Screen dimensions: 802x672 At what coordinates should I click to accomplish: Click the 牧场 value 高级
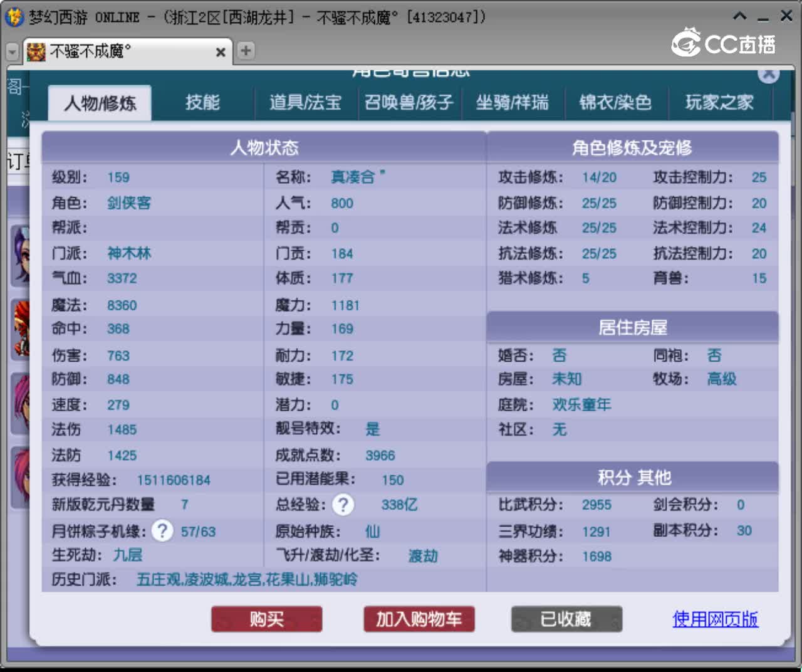click(722, 379)
